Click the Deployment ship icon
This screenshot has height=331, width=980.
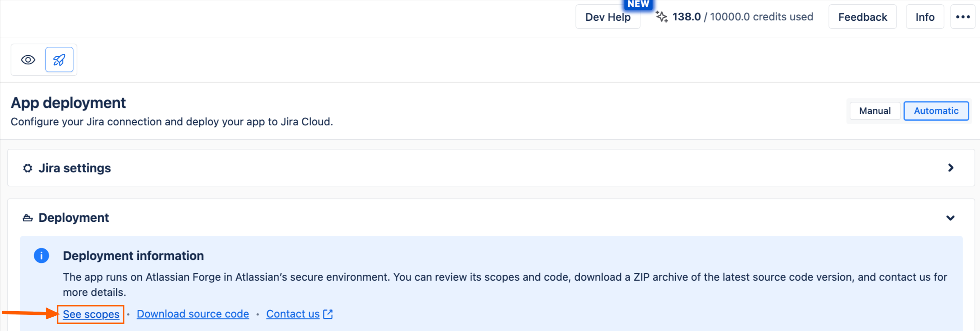point(28,218)
